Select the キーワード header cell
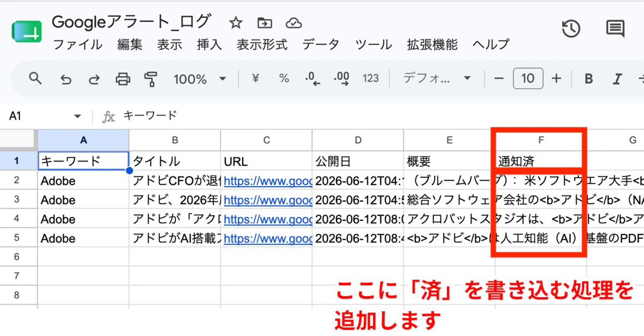The image size is (644, 336). click(83, 161)
